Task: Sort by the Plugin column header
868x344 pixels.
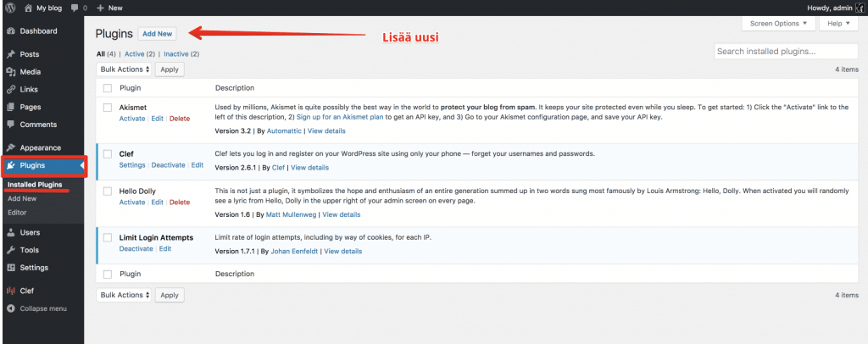Action: [130, 88]
